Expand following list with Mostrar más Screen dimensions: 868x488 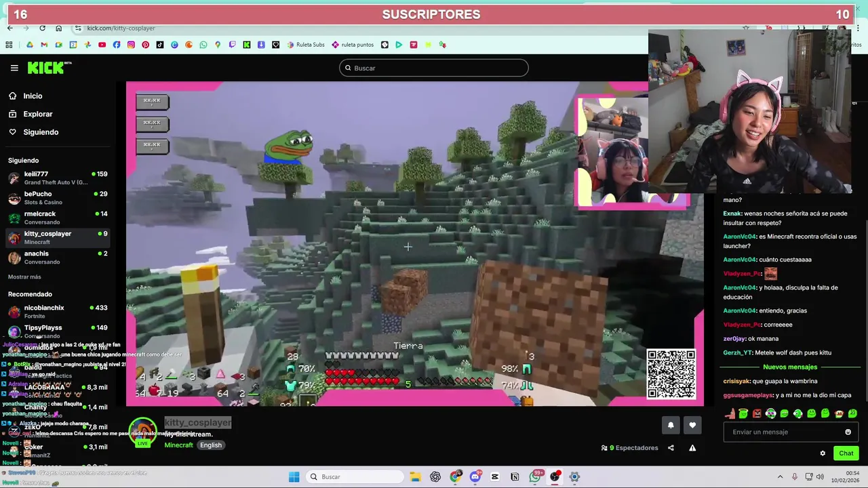click(24, 277)
